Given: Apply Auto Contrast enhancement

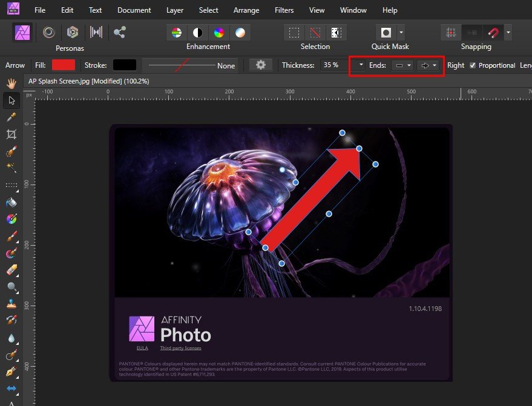Looking at the screenshot, I should click(197, 33).
